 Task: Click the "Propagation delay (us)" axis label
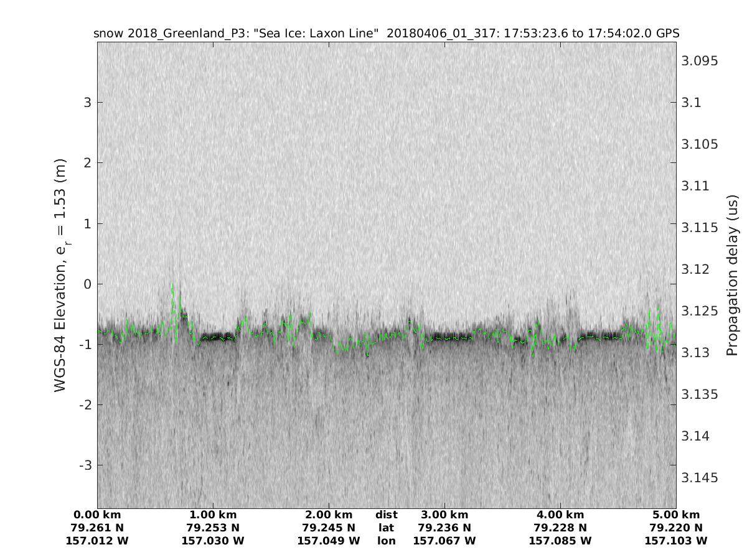coord(732,275)
